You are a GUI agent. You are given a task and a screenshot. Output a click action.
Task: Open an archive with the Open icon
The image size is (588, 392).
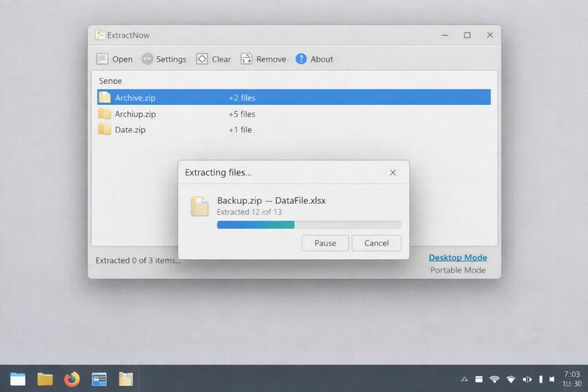point(114,59)
